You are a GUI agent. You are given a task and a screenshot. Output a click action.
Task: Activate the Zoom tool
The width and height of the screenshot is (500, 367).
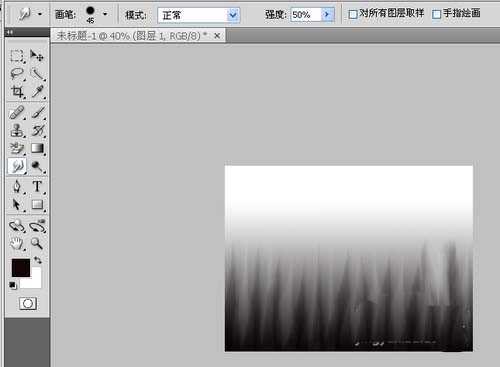pos(37,244)
